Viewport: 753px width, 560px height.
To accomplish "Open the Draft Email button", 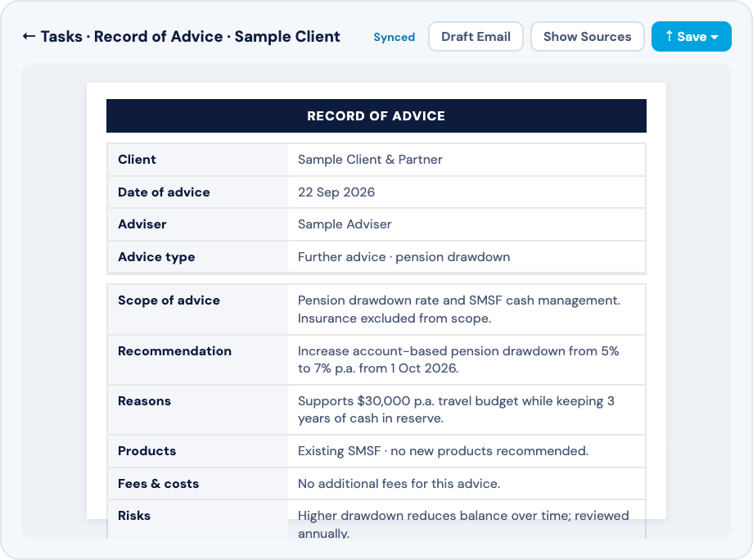I will [476, 37].
